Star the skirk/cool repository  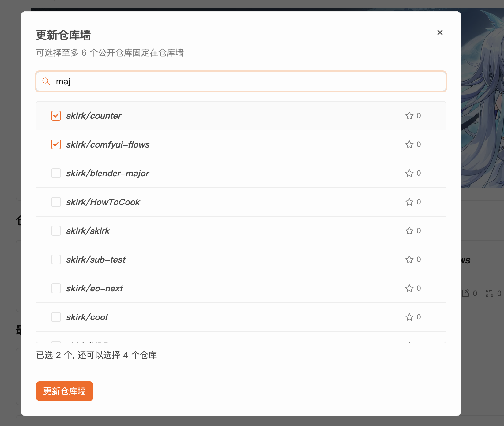point(409,317)
